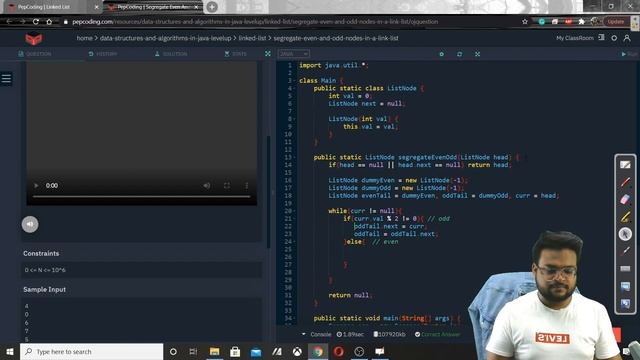Mute the video player volume
This screenshot has width=640, height=360.
pyautogui.click(x=207, y=186)
